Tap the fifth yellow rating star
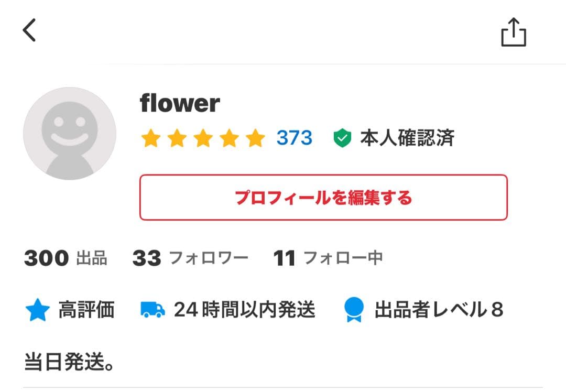This screenshot has width=566, height=392. pyautogui.click(x=255, y=138)
